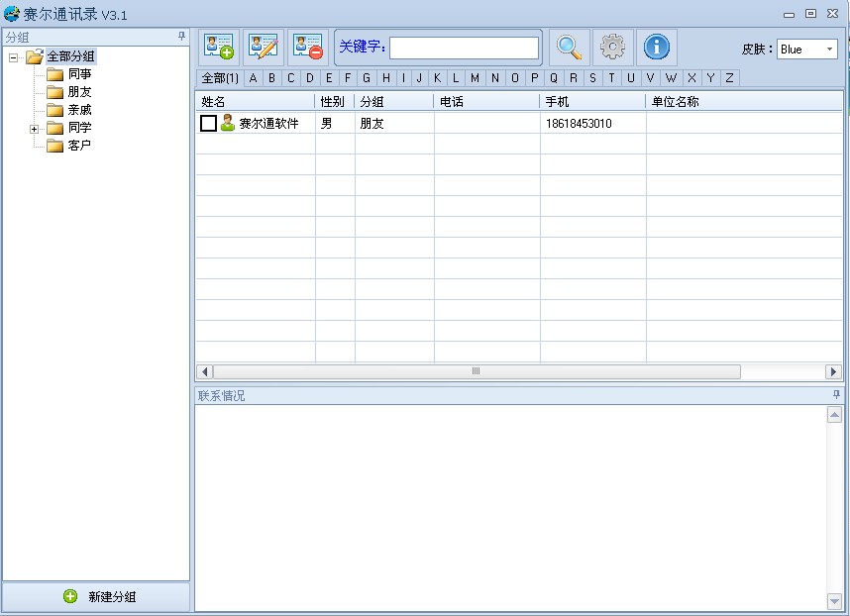This screenshot has width=850, height=616.
Task: Select the 全部分组 tree label
Action: 71,56
